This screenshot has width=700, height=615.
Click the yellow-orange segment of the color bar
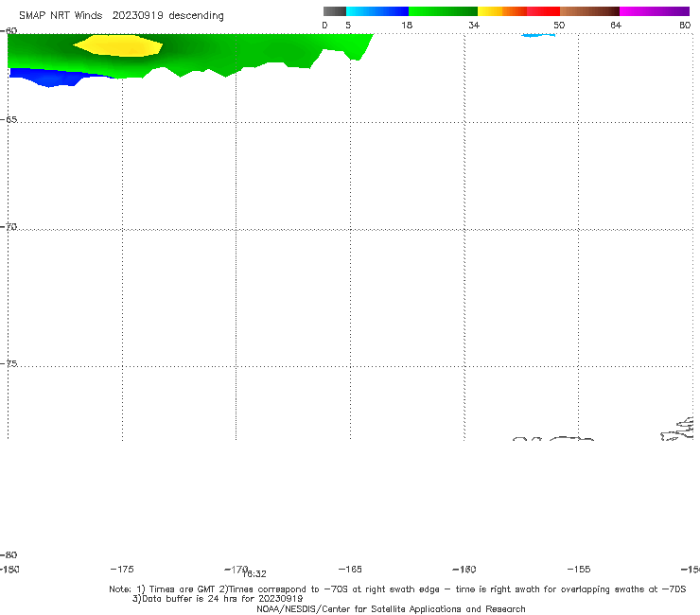coord(502,11)
